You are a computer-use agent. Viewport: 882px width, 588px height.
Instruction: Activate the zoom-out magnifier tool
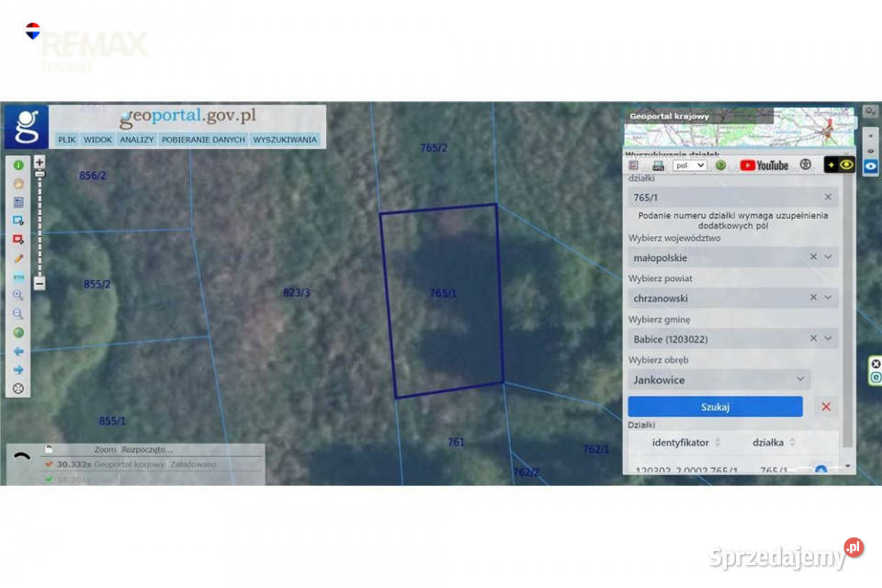click(18, 313)
